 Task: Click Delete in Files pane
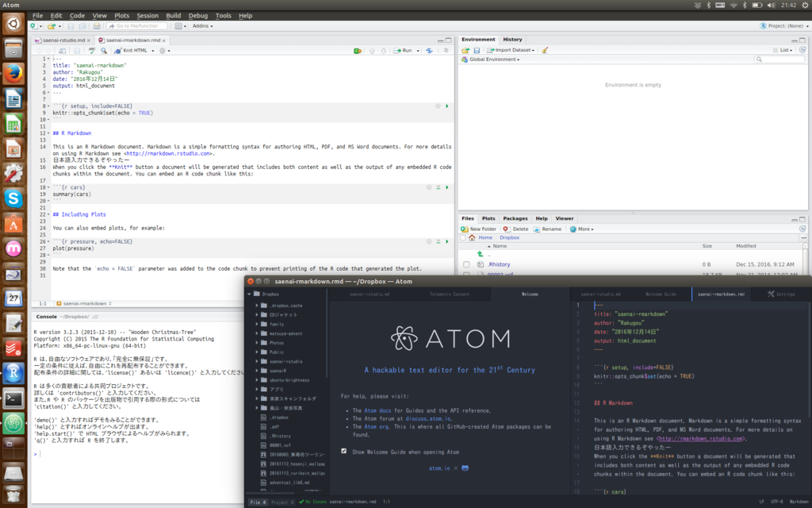pos(515,229)
